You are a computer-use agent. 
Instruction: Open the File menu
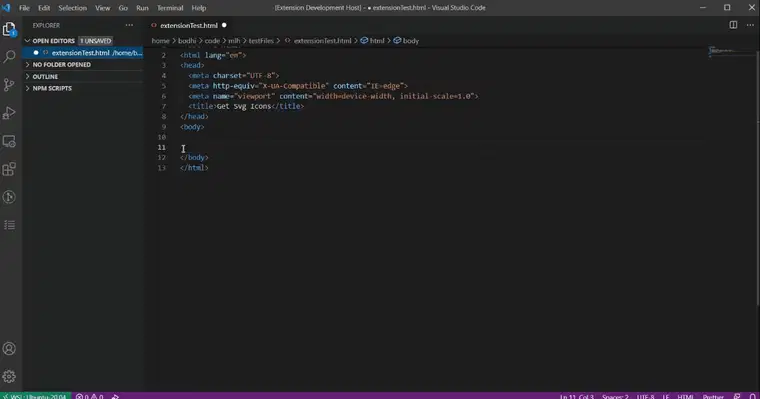[x=24, y=8]
